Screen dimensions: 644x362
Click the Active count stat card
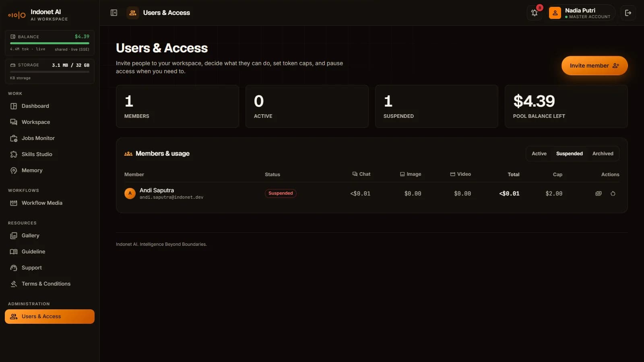tap(307, 107)
